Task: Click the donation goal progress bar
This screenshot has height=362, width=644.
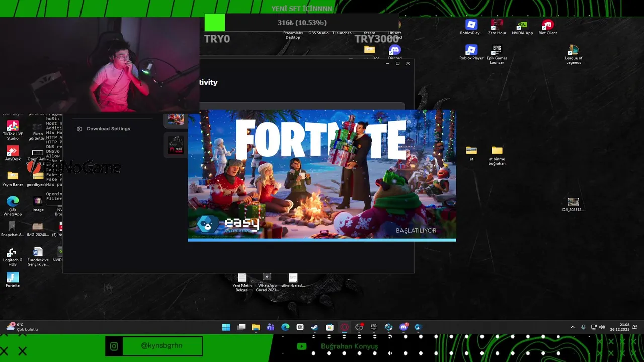Action: click(301, 23)
